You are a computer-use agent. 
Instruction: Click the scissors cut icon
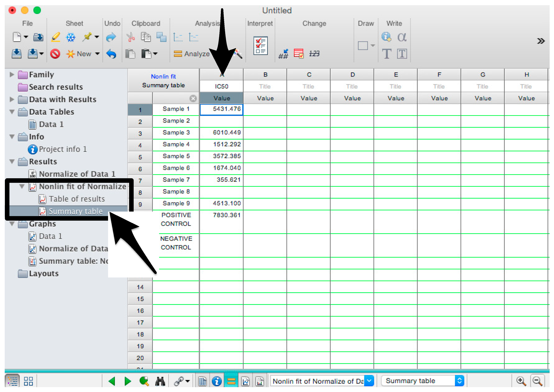click(x=131, y=37)
